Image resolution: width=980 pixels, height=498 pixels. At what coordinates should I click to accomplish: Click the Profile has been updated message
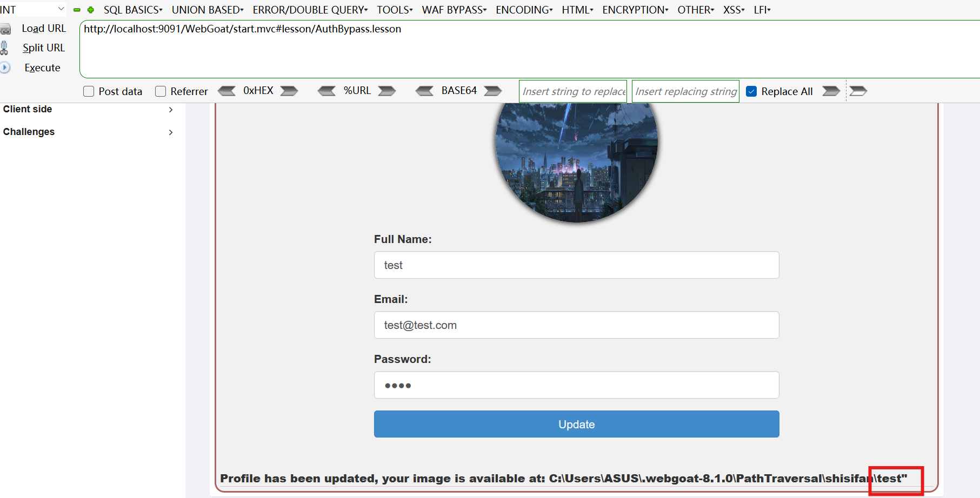[563, 479]
